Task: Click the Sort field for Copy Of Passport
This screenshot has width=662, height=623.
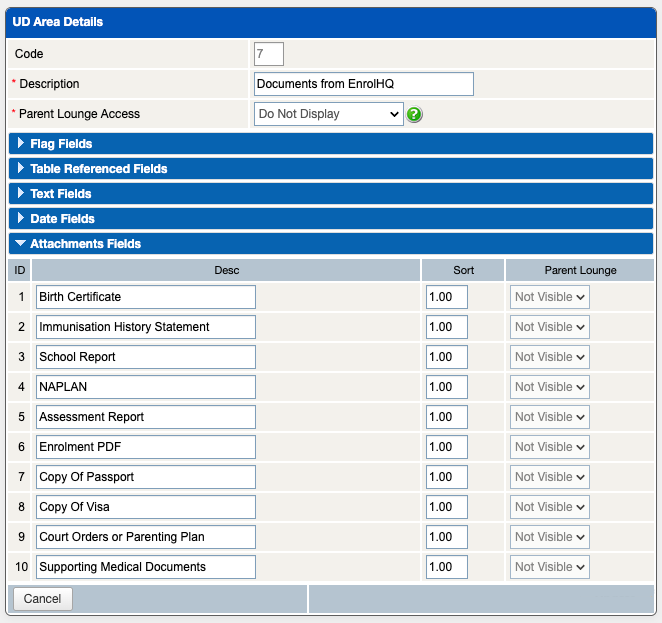Action: click(x=446, y=477)
